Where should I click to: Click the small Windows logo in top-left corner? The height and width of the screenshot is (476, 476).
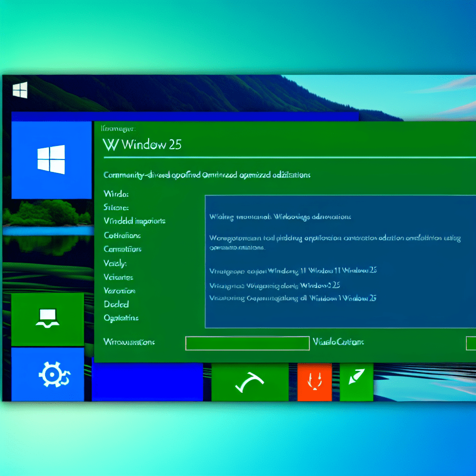click(x=20, y=90)
